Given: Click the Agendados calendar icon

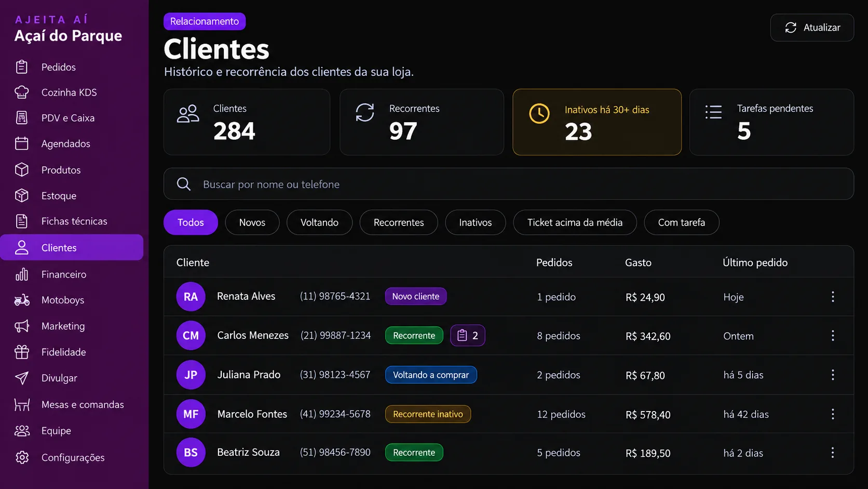Looking at the screenshot, I should click(22, 143).
